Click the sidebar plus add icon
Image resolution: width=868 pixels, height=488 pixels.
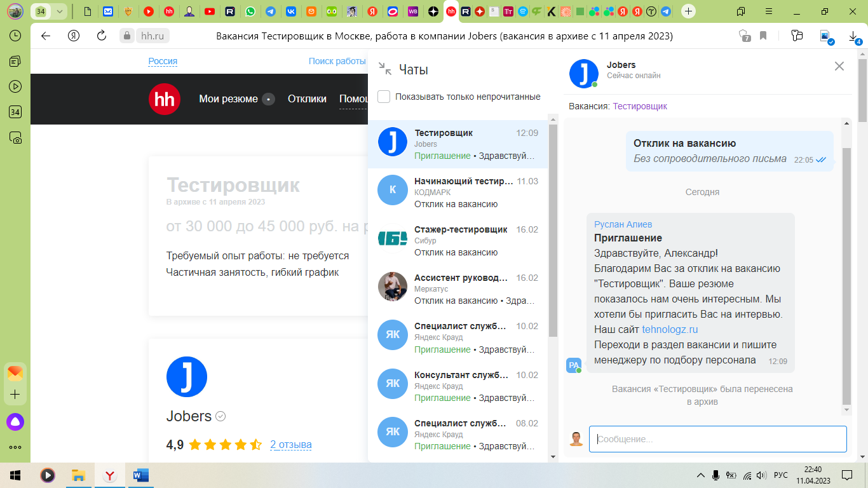pyautogui.click(x=15, y=395)
